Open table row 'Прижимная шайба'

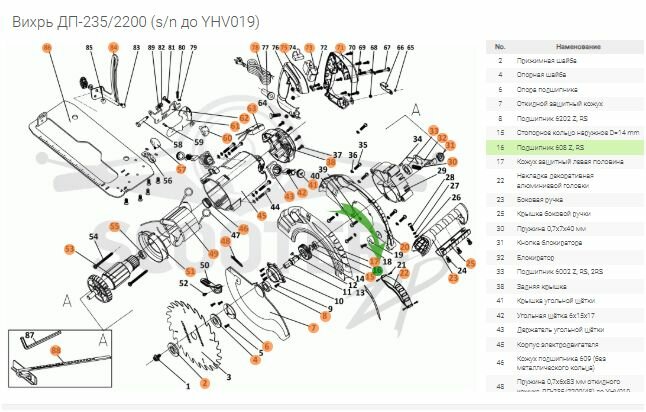point(564,61)
